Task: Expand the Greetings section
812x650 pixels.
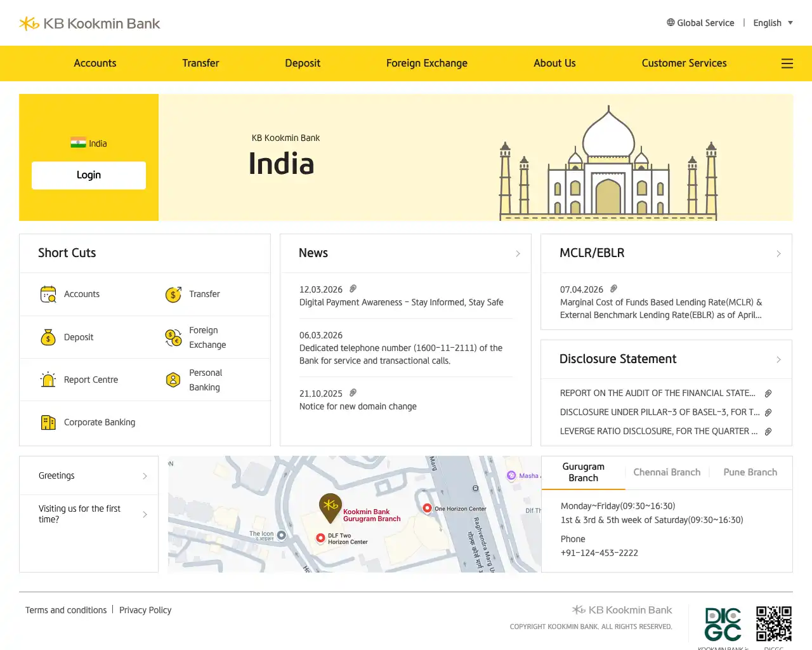Action: coord(89,475)
